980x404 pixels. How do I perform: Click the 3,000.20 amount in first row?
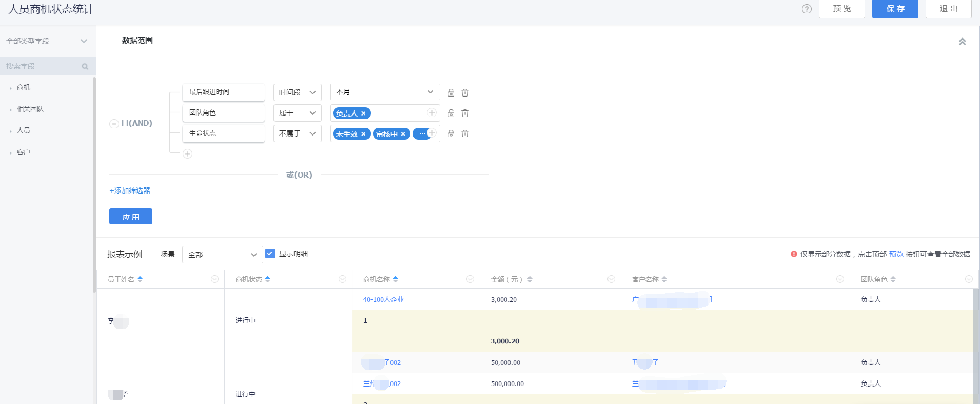pyautogui.click(x=504, y=299)
